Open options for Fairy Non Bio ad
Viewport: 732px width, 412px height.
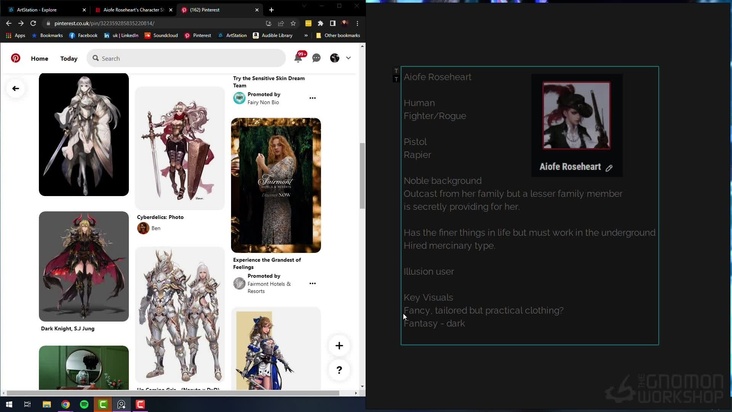coord(312,98)
